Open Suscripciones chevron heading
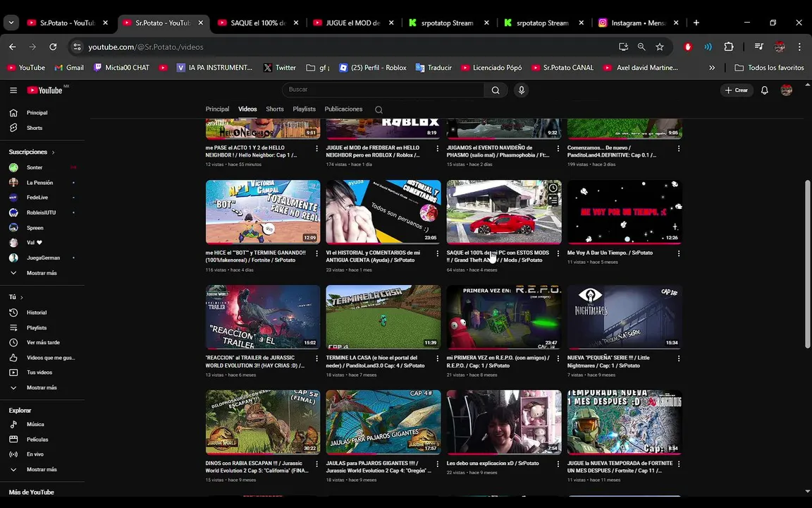This screenshot has width=812, height=508. coord(32,152)
